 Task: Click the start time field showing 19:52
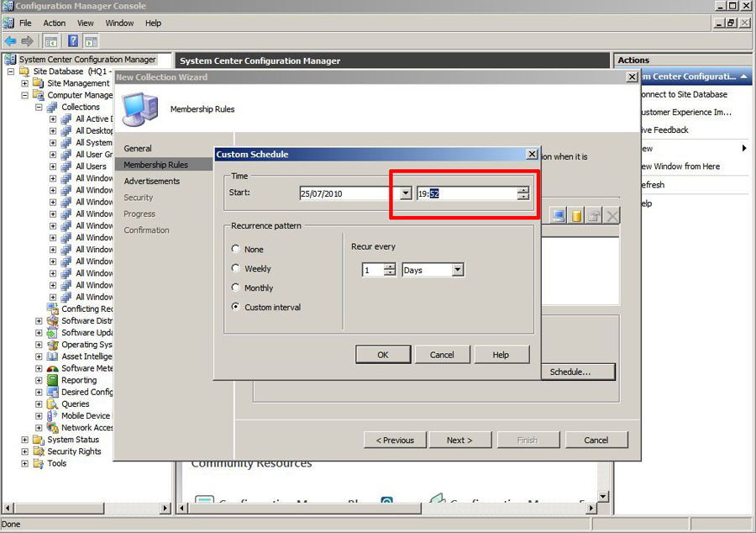(x=467, y=193)
